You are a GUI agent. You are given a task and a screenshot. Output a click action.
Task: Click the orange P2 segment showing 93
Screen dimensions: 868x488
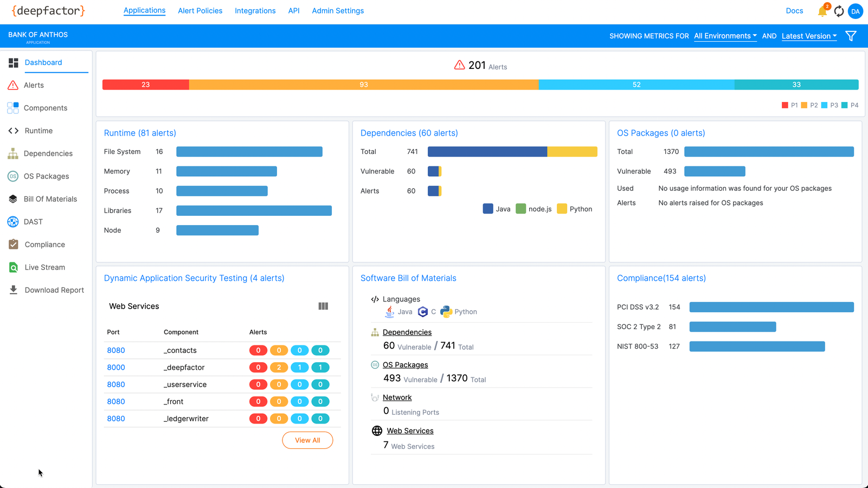[x=364, y=85]
